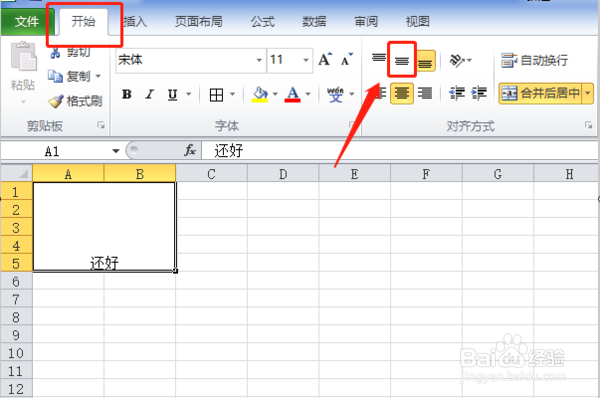
Task: Open text orientation tool
Action: click(x=457, y=60)
